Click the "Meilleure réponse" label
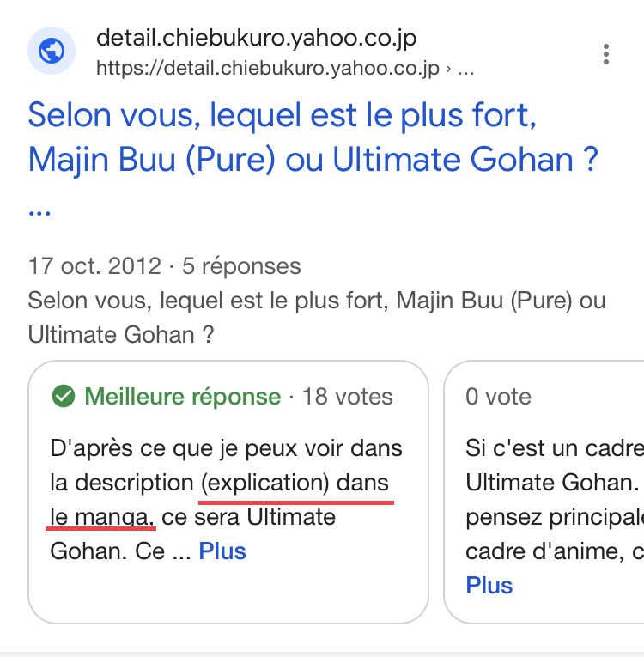The height and width of the screenshot is (657, 644). point(182,397)
